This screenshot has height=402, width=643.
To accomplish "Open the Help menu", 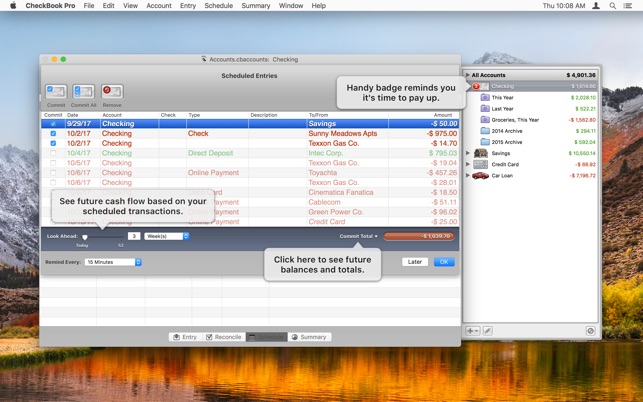I will point(318,6).
